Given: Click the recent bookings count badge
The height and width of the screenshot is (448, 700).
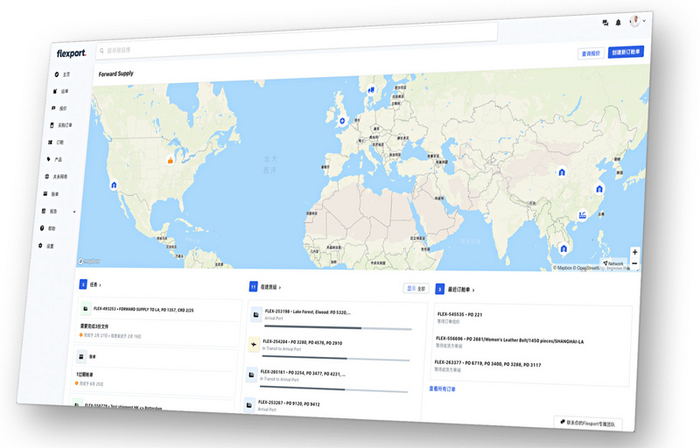Looking at the screenshot, I should (440, 289).
